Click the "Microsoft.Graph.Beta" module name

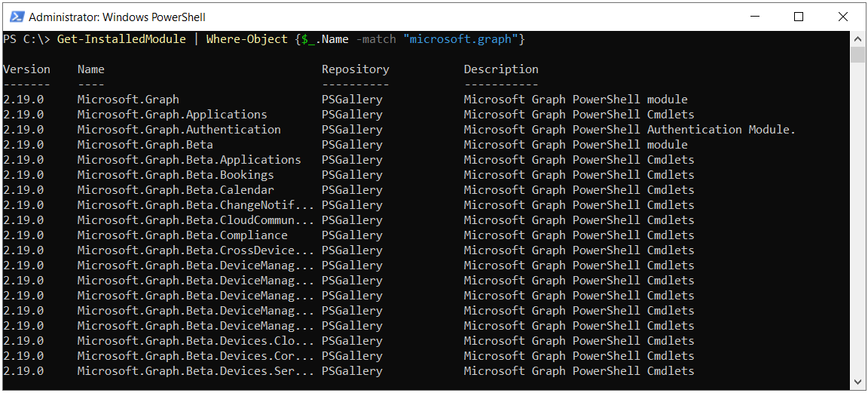(145, 145)
